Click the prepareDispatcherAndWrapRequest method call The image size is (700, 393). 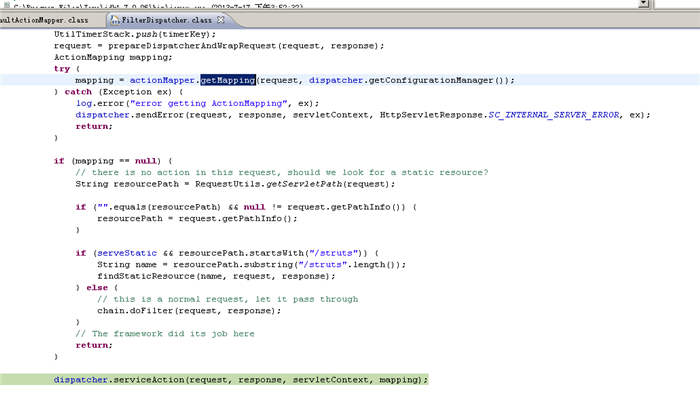click(x=193, y=46)
